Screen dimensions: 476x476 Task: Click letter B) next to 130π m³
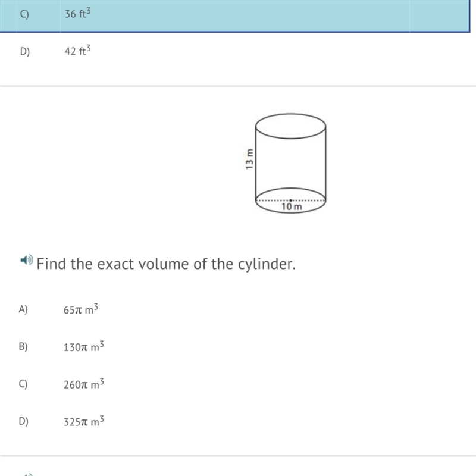click(23, 347)
